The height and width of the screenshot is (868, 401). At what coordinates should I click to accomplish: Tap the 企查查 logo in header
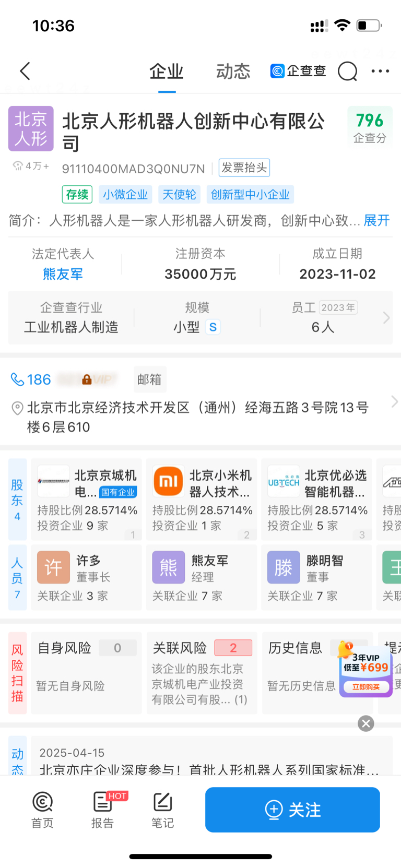pos(298,71)
